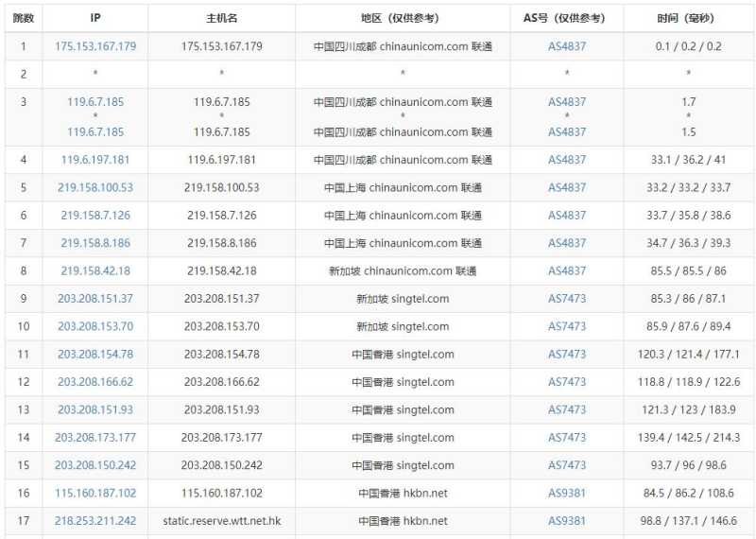
Task: Open AS7473 link in hop 11 row
Action: click(567, 355)
